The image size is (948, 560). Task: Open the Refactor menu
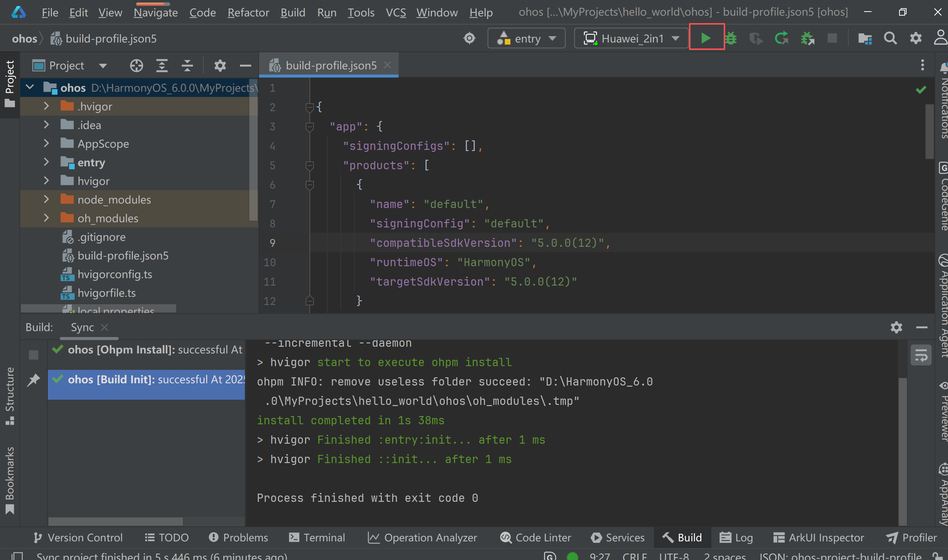[248, 12]
